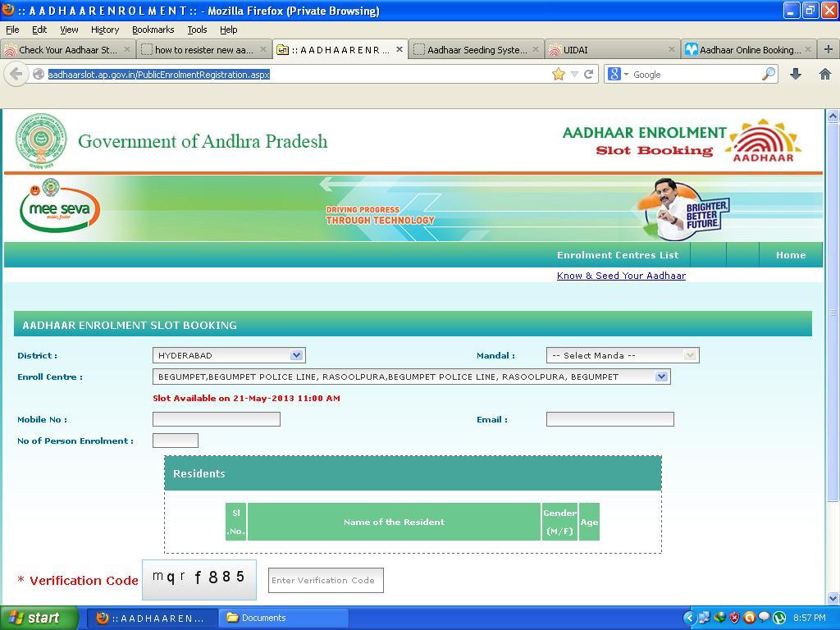Open the Downloads arrow icon in the toolbar
Viewport: 840px width, 630px height.
[x=796, y=74]
